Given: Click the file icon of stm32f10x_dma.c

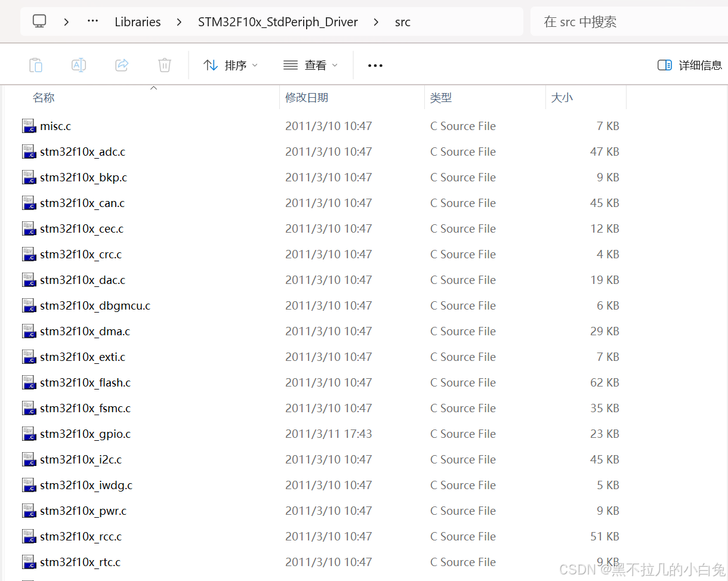Looking at the screenshot, I should click(29, 331).
